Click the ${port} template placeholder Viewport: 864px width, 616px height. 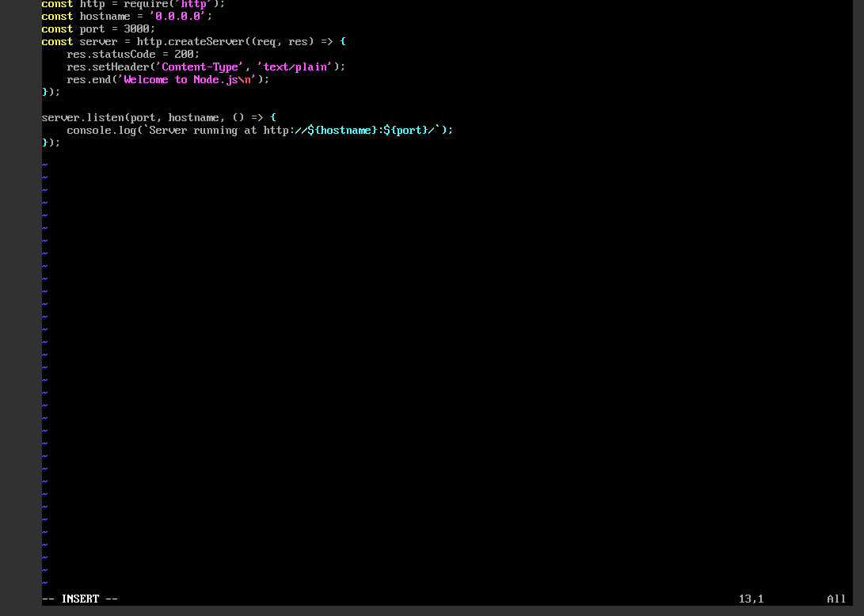[409, 130]
